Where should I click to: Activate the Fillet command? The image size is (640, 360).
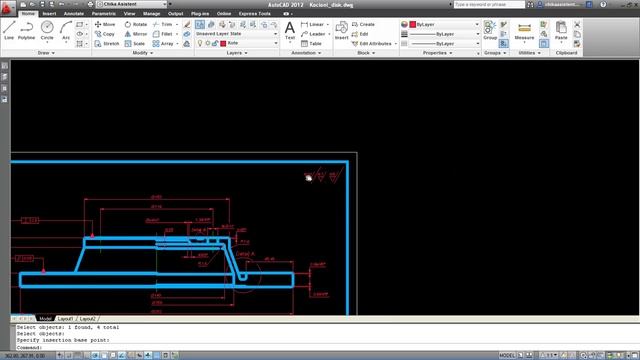163,34
